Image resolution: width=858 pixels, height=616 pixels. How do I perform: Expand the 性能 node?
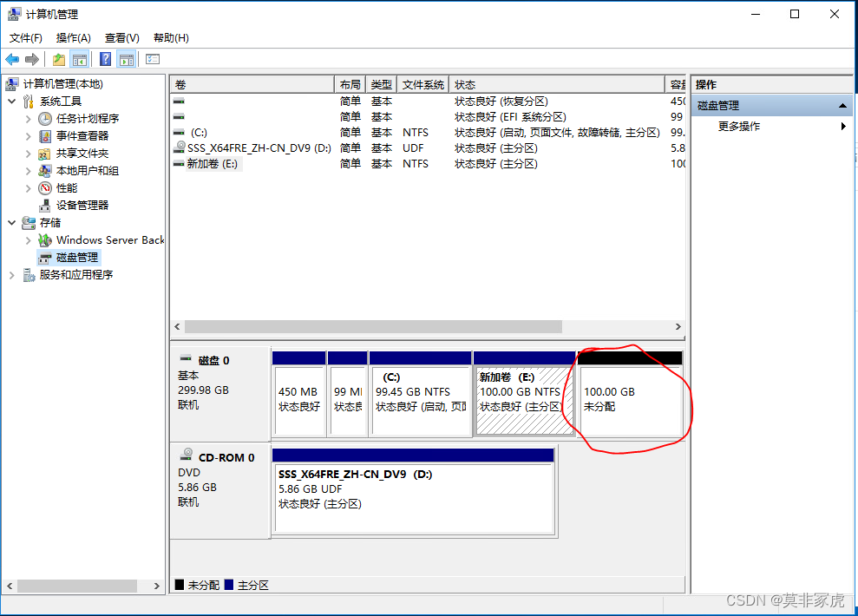pyautogui.click(x=29, y=188)
